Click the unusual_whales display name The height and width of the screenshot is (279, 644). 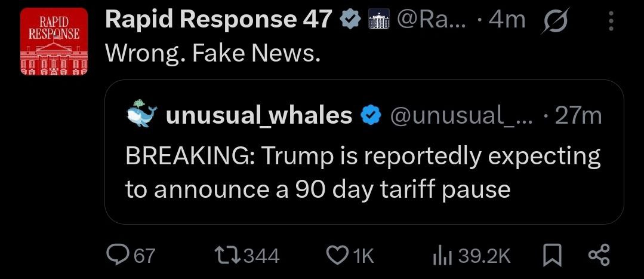(259, 115)
